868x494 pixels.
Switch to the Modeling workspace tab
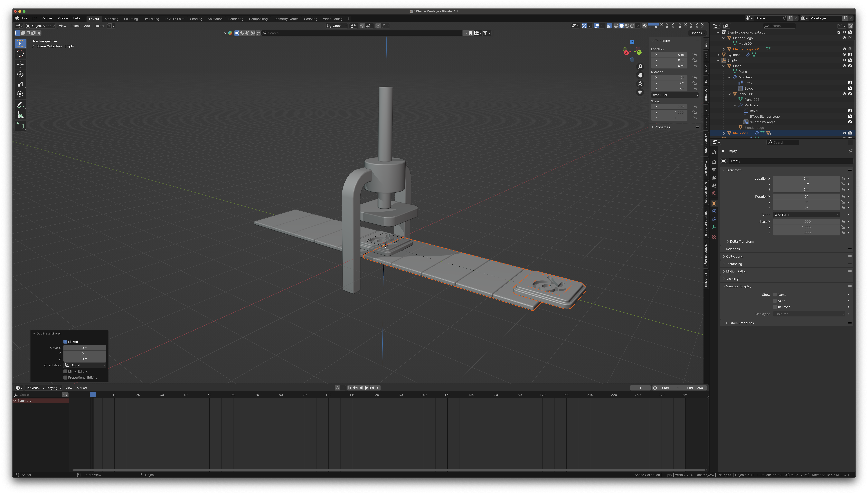pos(111,19)
